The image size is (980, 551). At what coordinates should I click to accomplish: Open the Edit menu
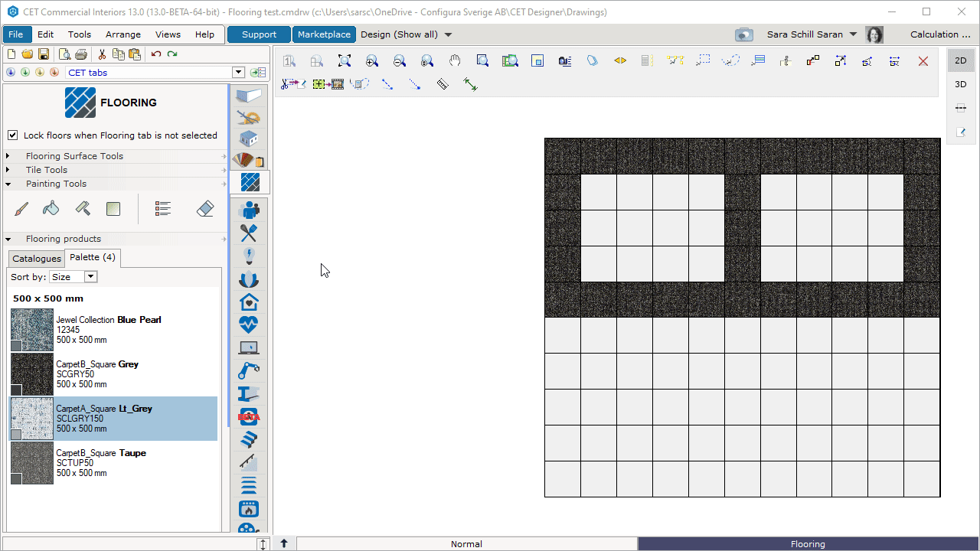coord(46,34)
